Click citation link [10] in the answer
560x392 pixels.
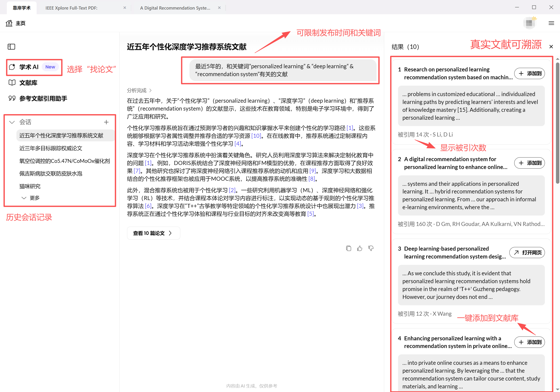point(256,136)
